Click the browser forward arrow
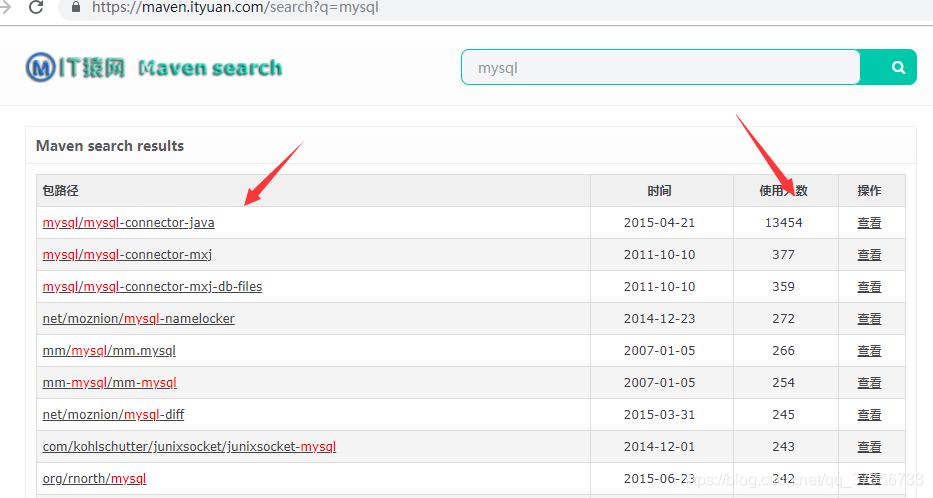The width and height of the screenshot is (933, 498). click(6, 7)
